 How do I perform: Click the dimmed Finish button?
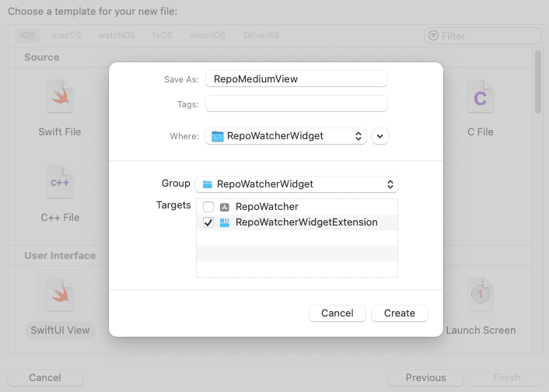(506, 378)
